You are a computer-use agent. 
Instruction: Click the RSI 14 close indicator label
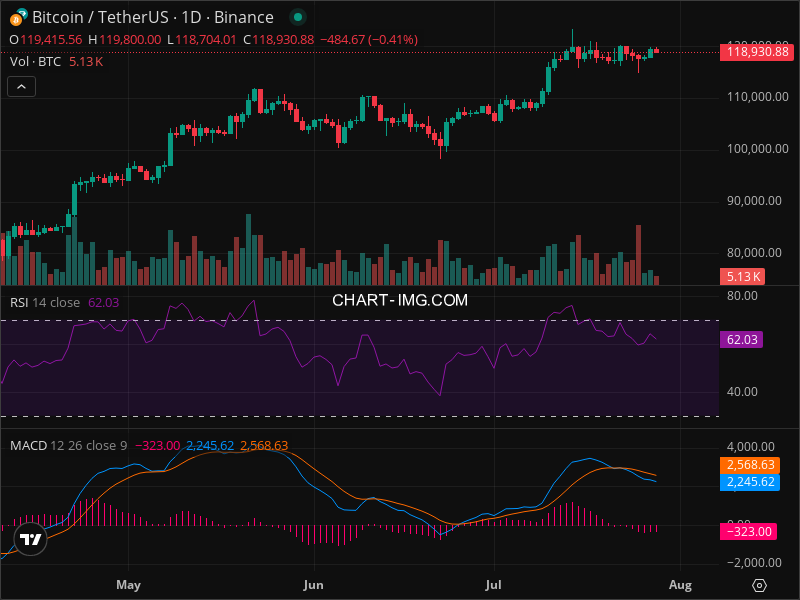point(45,303)
